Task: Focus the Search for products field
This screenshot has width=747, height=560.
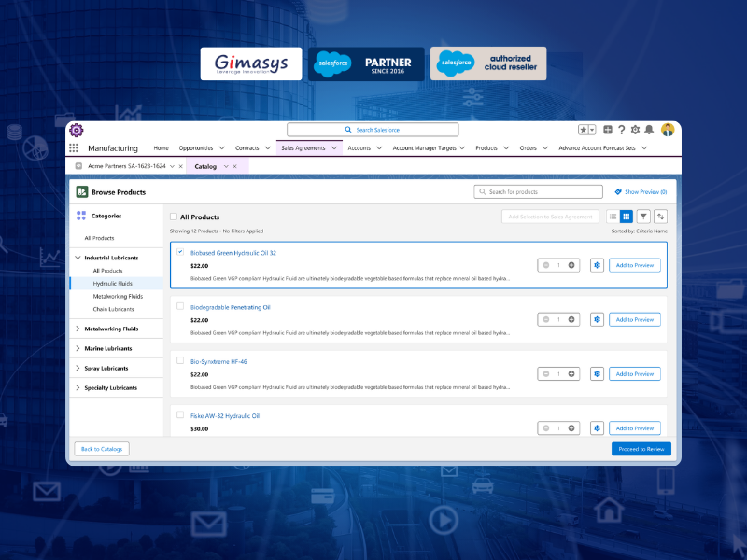Action: 539,192
